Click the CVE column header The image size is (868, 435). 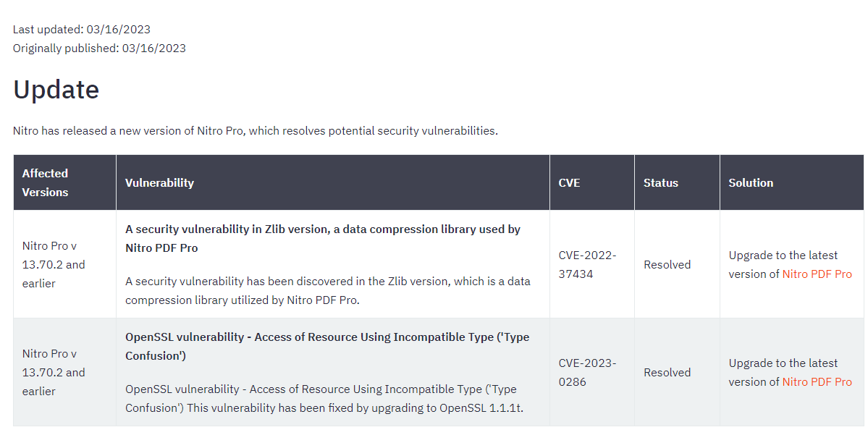click(x=591, y=182)
